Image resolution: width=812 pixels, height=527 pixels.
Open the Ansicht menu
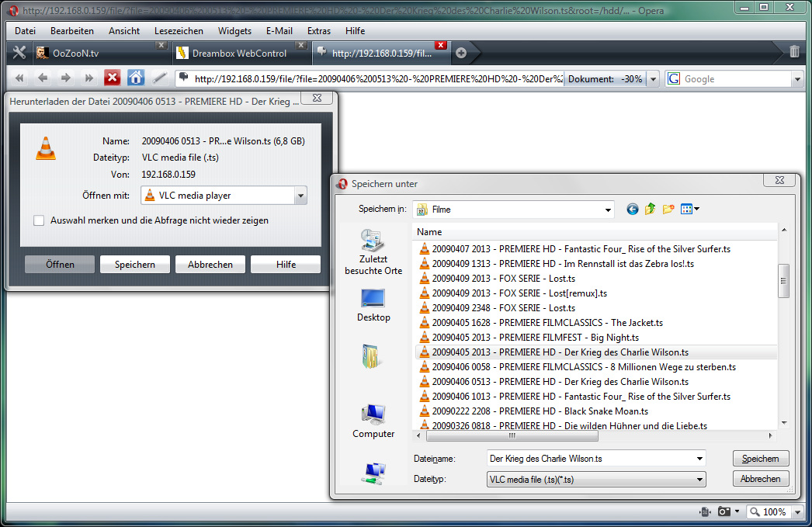coord(124,31)
